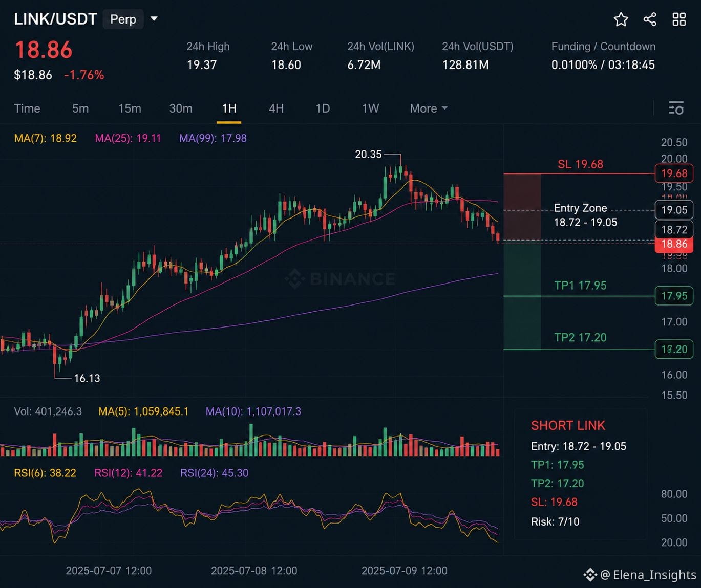Expand the LINK/USDT pair selector arrow
Image resolution: width=701 pixels, height=588 pixels.
click(154, 19)
